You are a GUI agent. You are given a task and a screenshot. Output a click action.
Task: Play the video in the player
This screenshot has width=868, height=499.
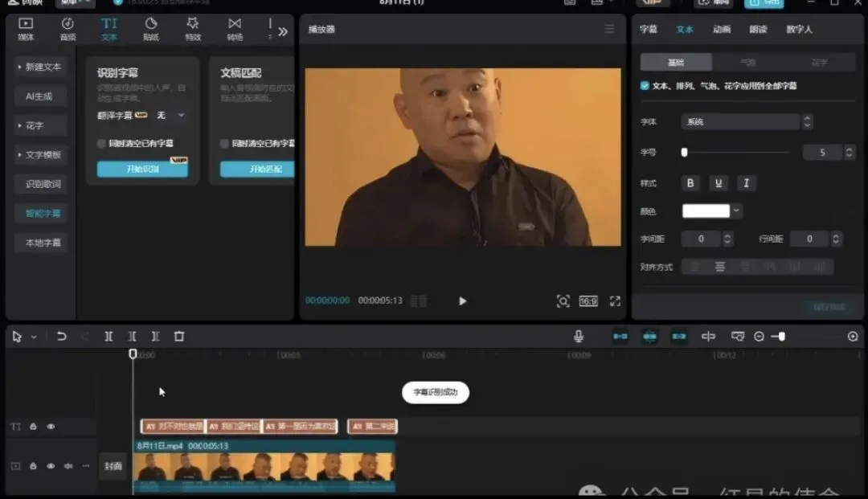tap(463, 301)
